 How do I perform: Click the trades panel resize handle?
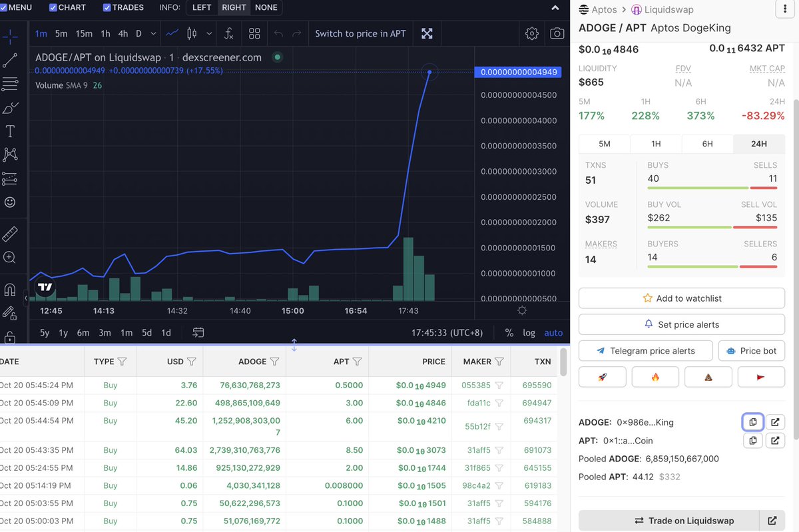(294, 345)
